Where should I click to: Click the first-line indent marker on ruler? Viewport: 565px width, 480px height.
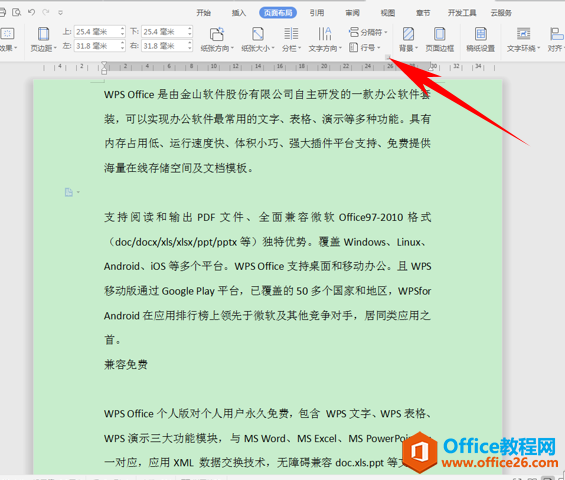104,64
